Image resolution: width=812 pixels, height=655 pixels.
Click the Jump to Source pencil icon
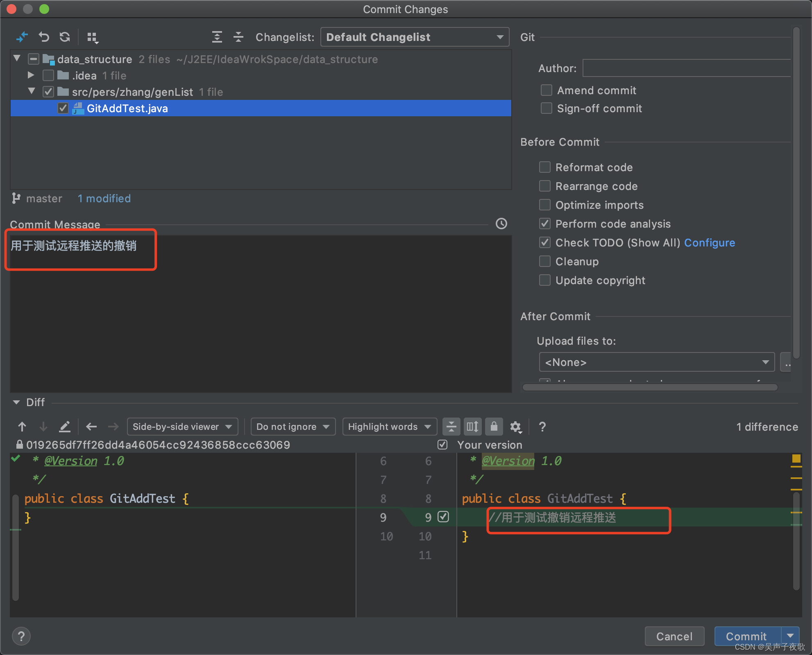pyautogui.click(x=65, y=427)
